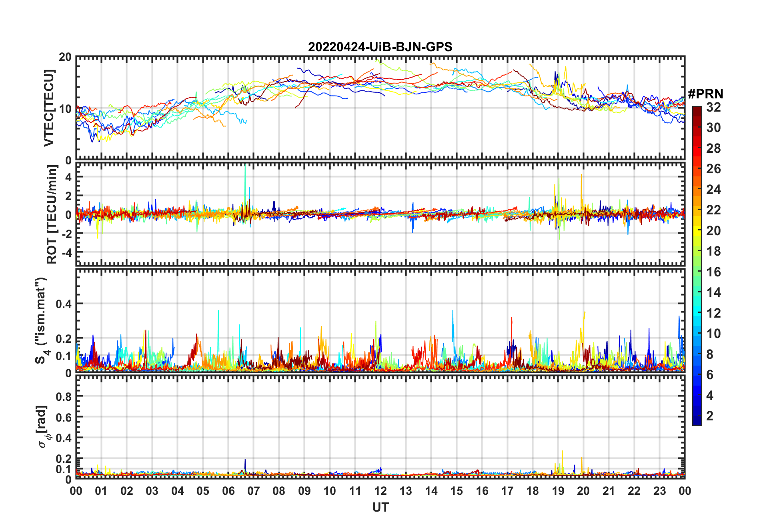The height and width of the screenshot is (532, 761).
Task: Click colorbar tick label 6
Action: coord(710,375)
